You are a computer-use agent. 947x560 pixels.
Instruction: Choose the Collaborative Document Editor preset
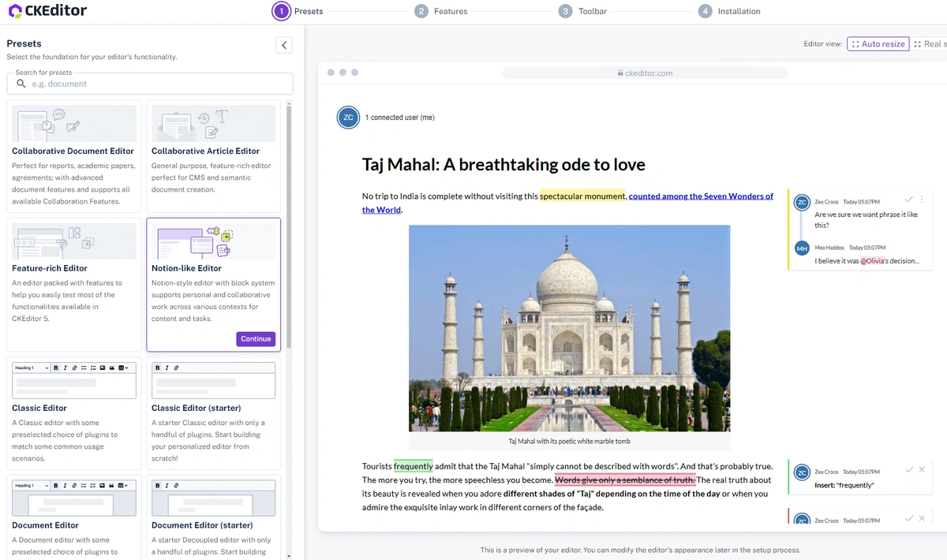click(73, 155)
